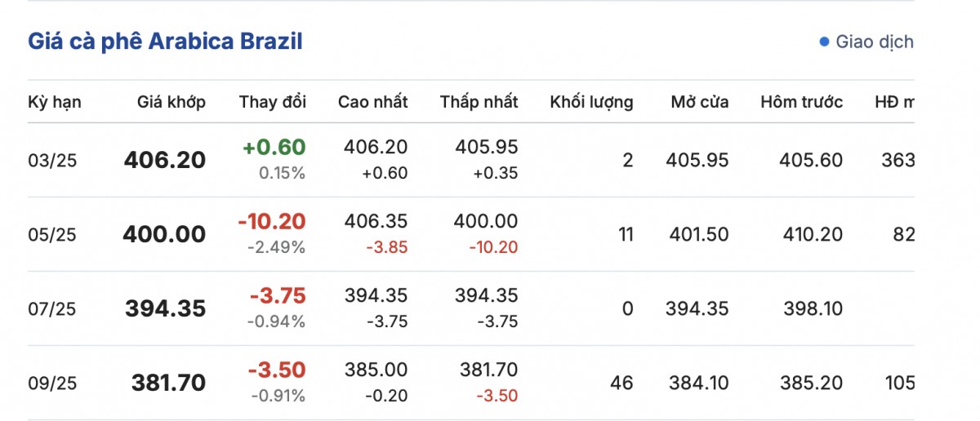980x421 pixels.
Task: Click the 400.00 matched price
Action: [164, 235]
